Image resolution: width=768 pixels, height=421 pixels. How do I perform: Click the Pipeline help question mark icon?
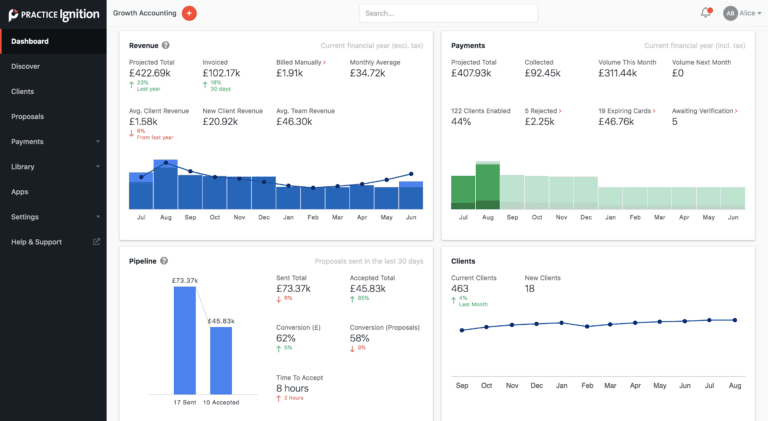[164, 260]
